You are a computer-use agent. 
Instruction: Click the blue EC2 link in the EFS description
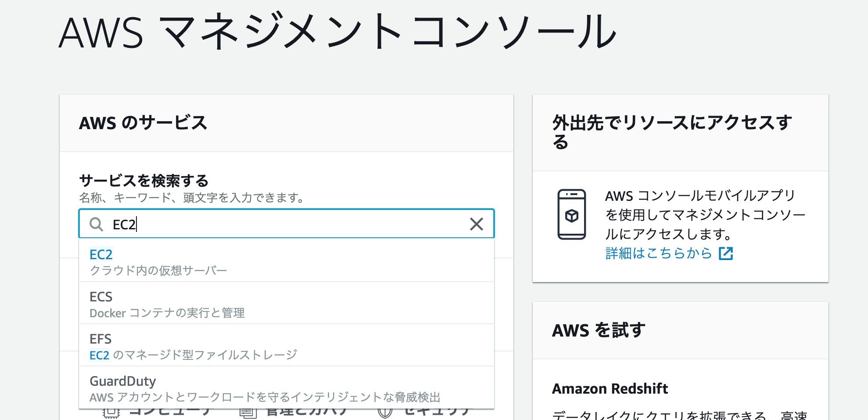click(99, 354)
